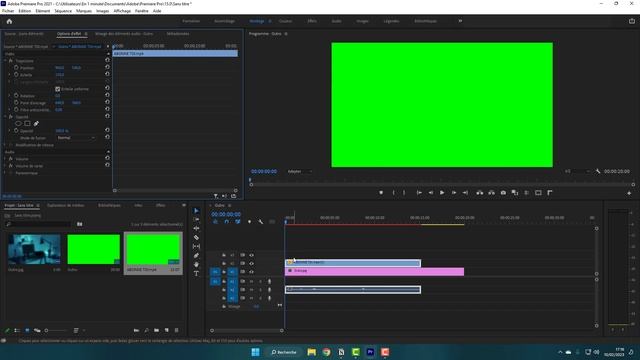The height and width of the screenshot is (360, 640).
Task: Open the Fichier menu
Action: click(x=8, y=11)
